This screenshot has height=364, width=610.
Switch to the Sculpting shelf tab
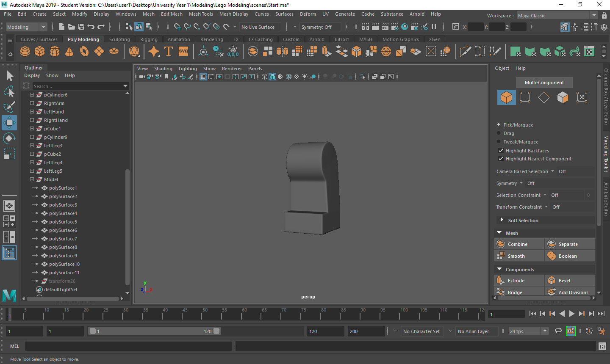(x=119, y=39)
